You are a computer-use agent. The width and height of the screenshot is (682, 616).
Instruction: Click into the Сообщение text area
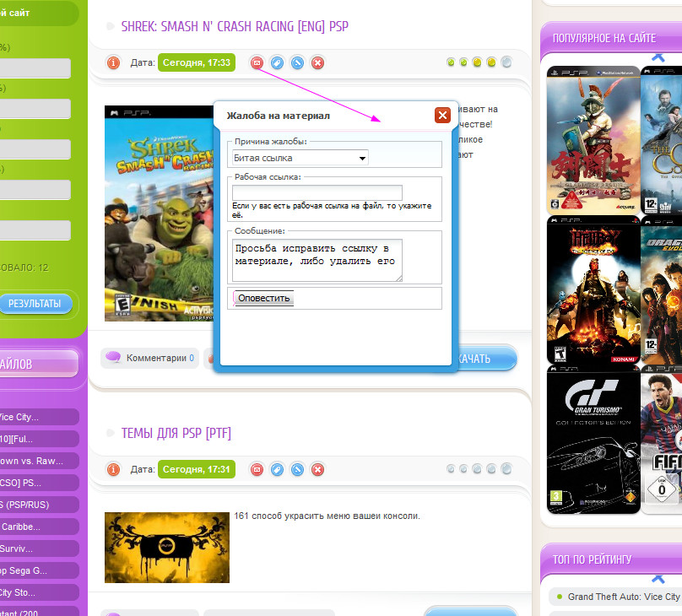pyautogui.click(x=317, y=260)
